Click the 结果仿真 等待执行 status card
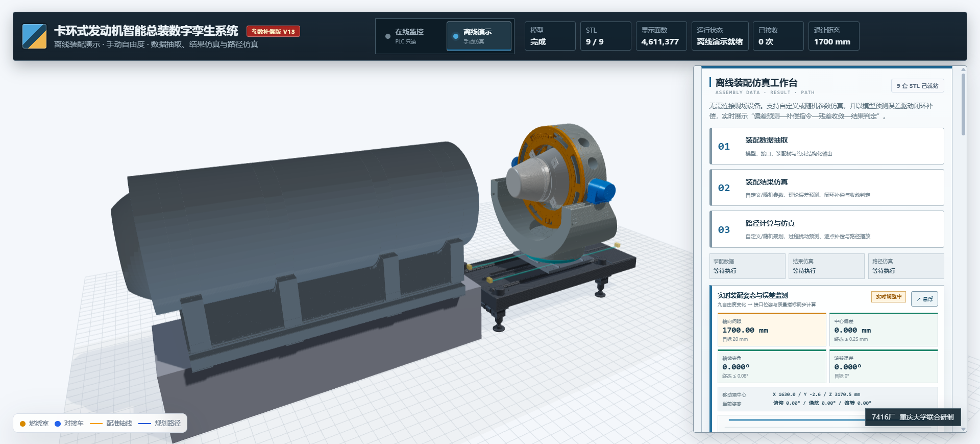The width and height of the screenshot is (980, 444). point(826,266)
